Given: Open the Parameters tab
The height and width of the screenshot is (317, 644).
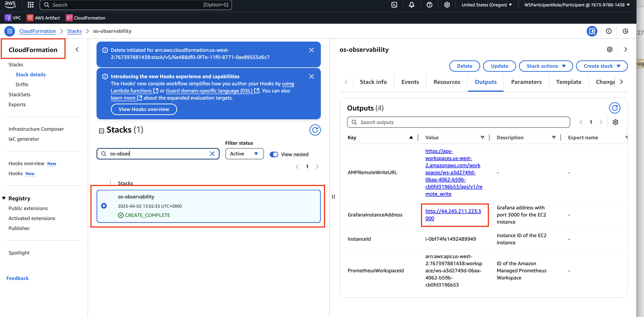Looking at the screenshot, I should click(x=526, y=82).
